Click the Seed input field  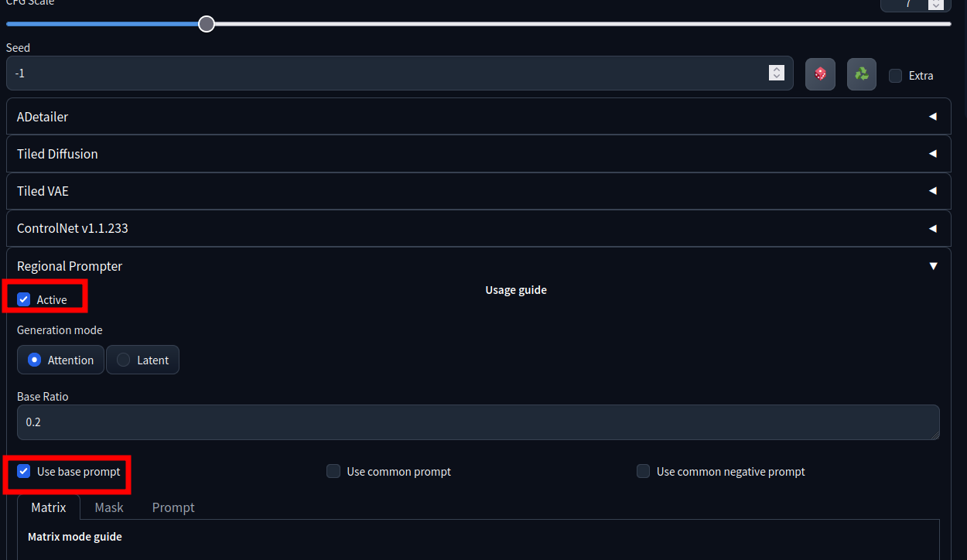[x=387, y=73]
